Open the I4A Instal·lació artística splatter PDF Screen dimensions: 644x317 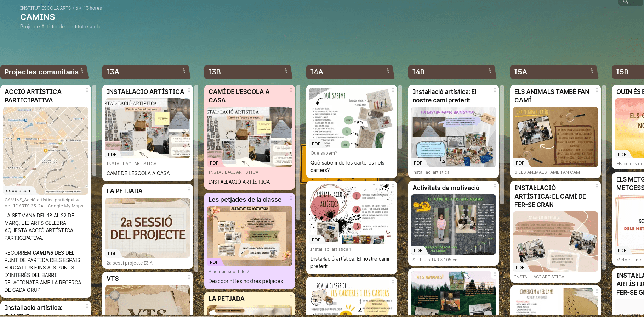click(352, 213)
